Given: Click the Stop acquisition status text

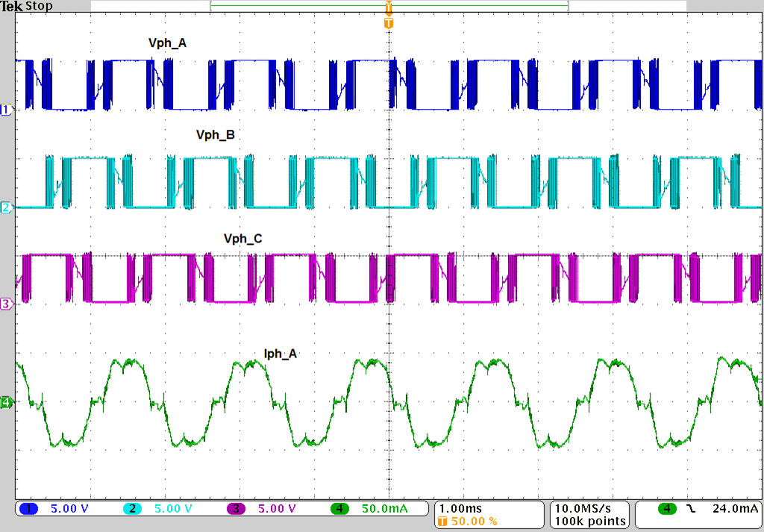Looking at the screenshot, I should [39, 6].
